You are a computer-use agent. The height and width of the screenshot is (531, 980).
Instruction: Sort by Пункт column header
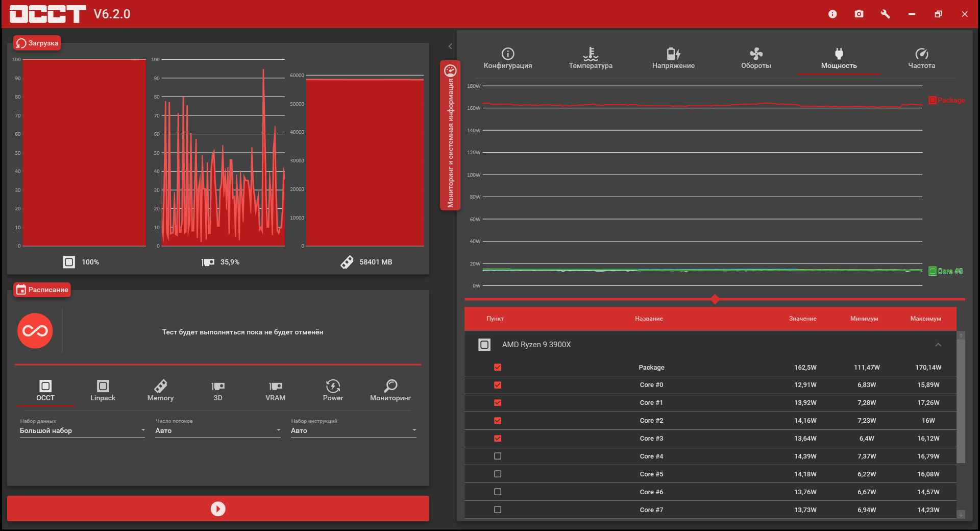[495, 319]
